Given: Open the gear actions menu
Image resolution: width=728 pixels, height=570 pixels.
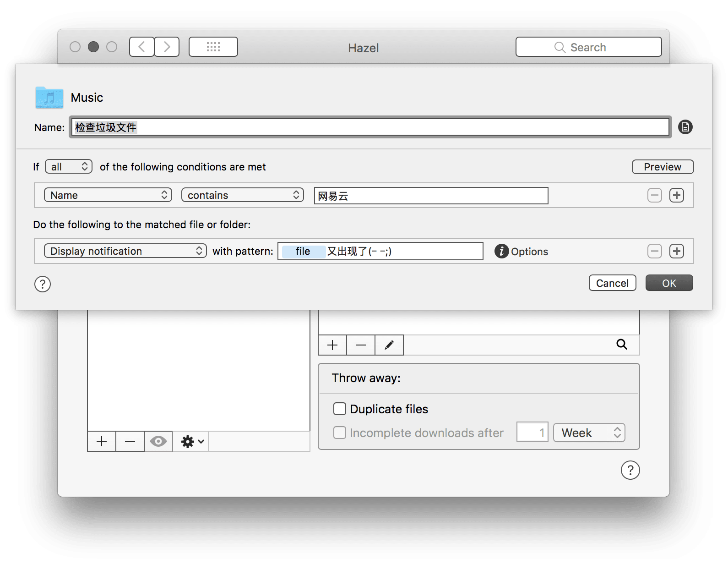Looking at the screenshot, I should (192, 441).
